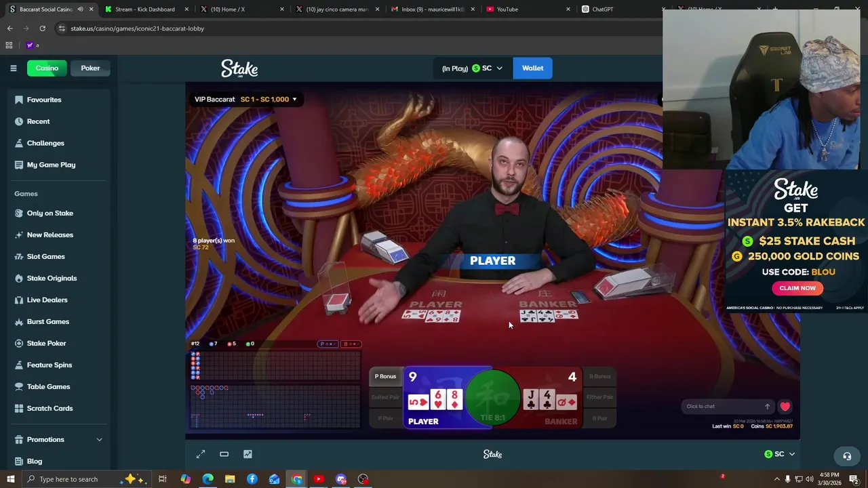Bet on the green TIE 8:1 circle

click(x=493, y=398)
